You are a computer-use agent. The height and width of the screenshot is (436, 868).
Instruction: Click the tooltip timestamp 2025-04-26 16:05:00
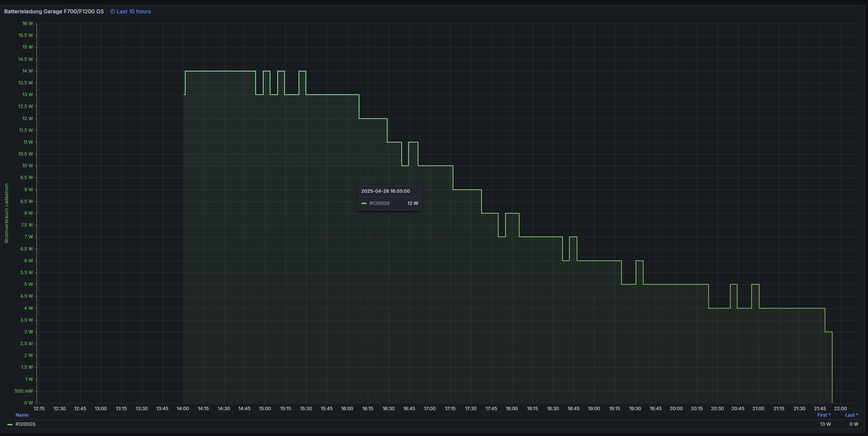[385, 191]
